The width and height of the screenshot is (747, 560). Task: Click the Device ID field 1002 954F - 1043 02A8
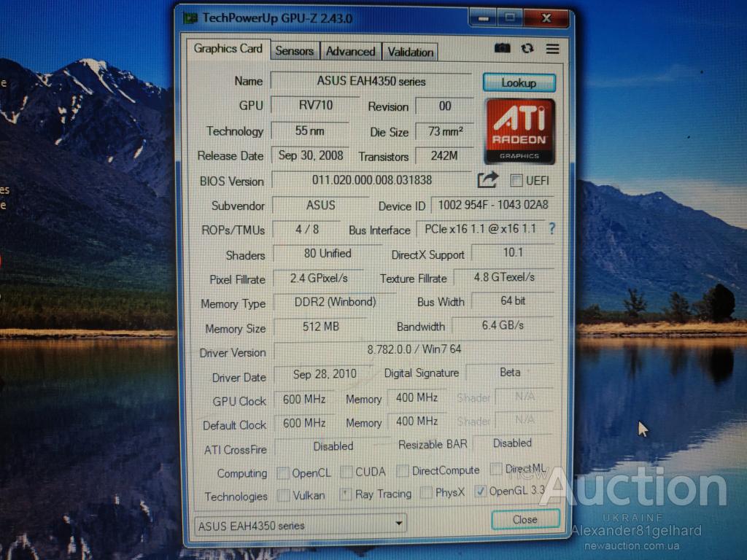pos(492,205)
